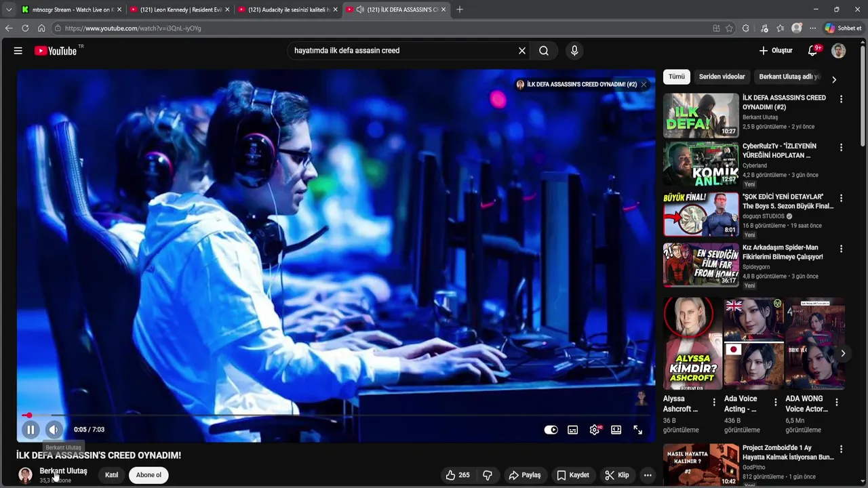Save the video with Kaydet
868x488 pixels.
coord(573,475)
